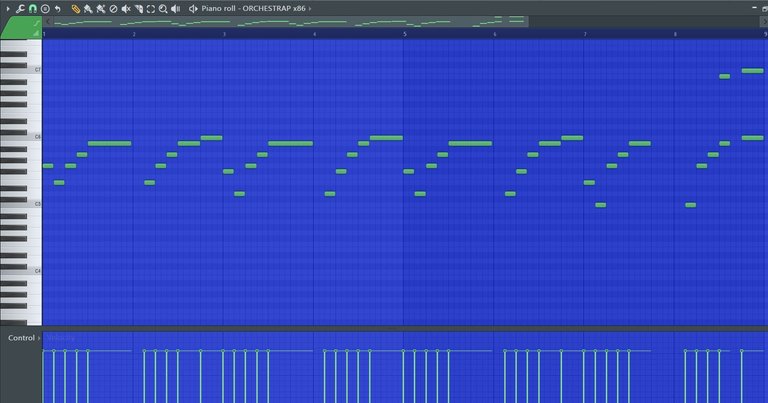Click the curved undo arrow icon
The image size is (768, 403).
tap(58, 8)
